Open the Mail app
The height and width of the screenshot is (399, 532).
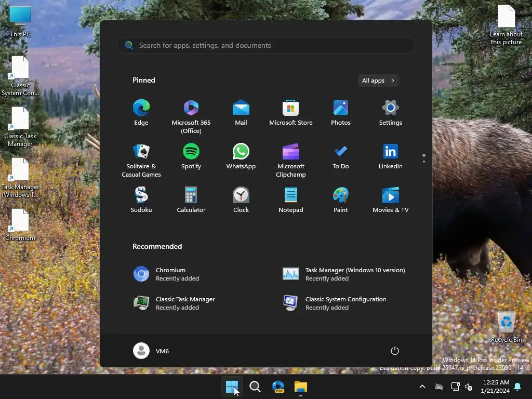coord(241,113)
